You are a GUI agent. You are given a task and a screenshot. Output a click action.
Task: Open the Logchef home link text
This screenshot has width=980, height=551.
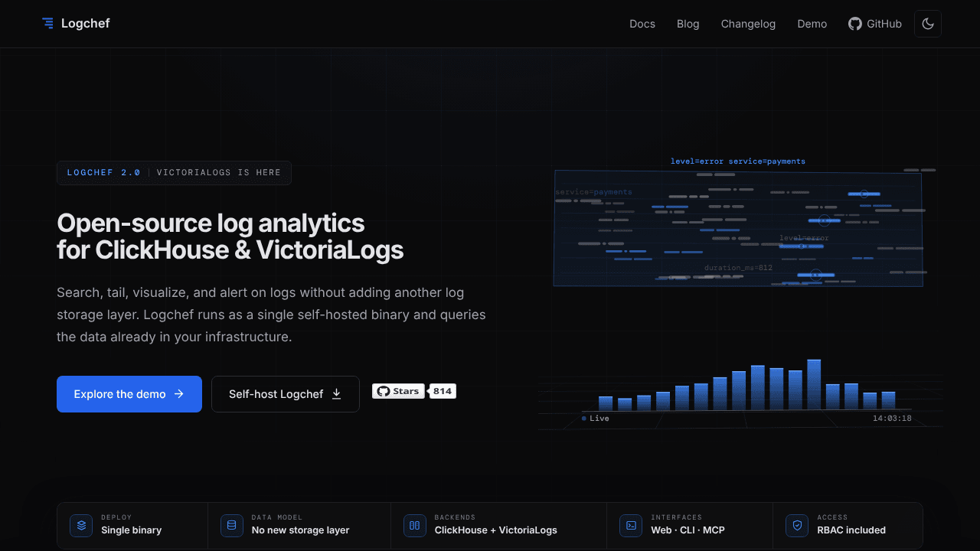point(85,24)
